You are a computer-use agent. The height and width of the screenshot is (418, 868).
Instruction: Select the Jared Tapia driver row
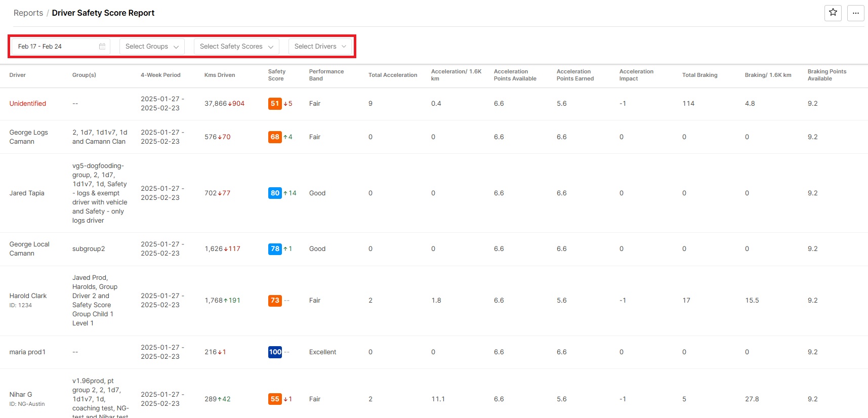click(27, 193)
